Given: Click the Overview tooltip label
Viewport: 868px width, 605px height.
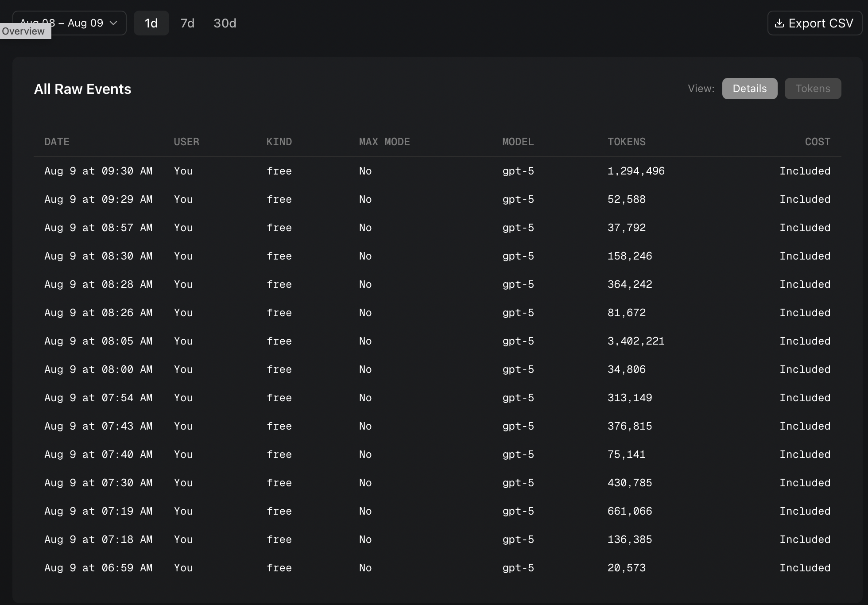Looking at the screenshot, I should 23,31.
